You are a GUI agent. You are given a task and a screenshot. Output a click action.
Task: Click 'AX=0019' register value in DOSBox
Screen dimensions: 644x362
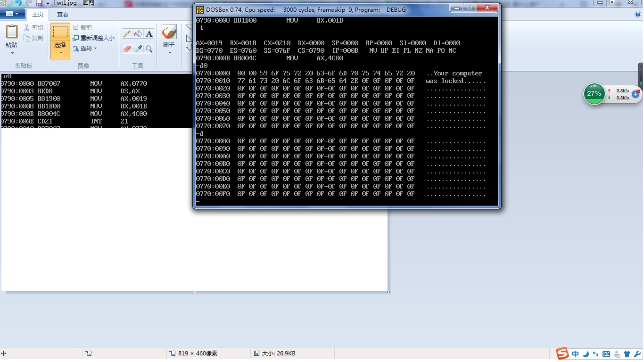(209, 43)
